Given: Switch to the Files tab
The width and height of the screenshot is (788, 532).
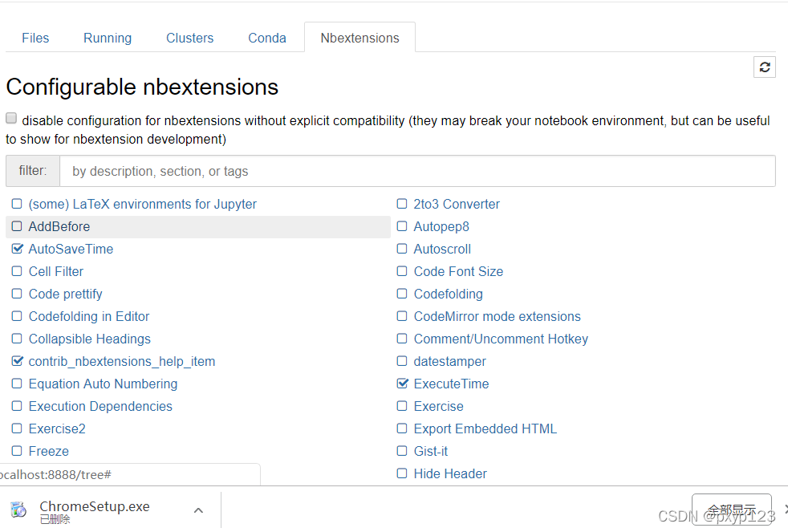Looking at the screenshot, I should [35, 38].
